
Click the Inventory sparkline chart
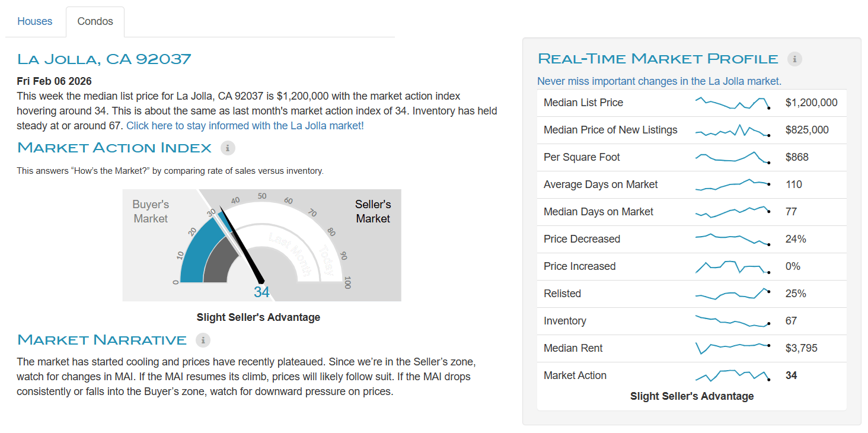pos(732,321)
